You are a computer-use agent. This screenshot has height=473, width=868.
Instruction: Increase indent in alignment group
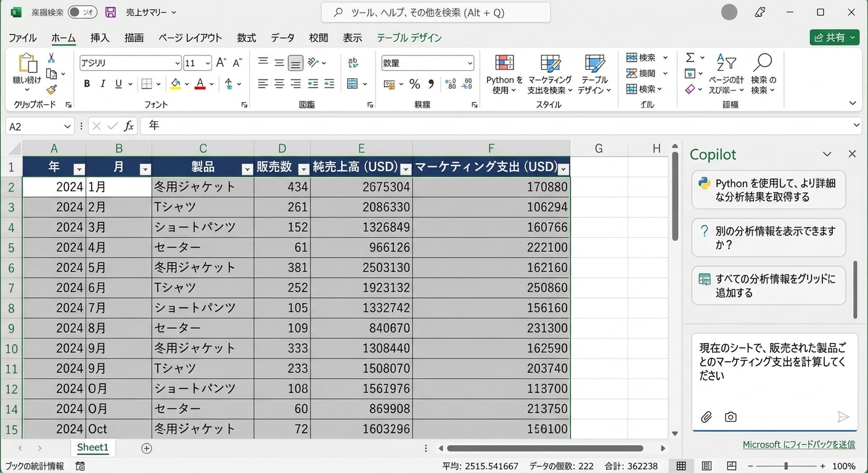click(x=329, y=84)
